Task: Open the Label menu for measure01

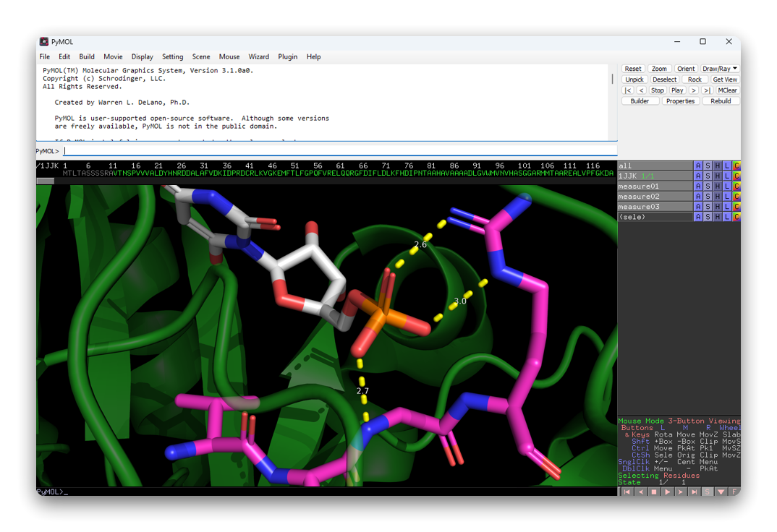Action: point(727,186)
